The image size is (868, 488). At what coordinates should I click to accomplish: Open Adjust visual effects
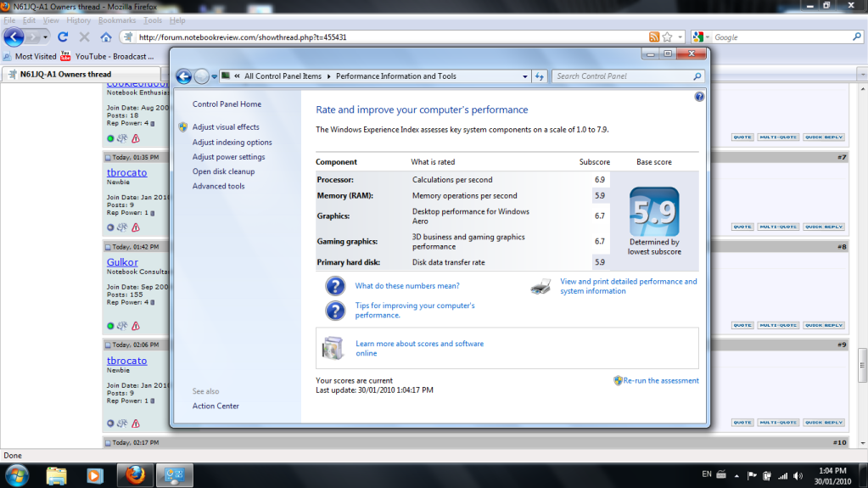[x=226, y=126]
